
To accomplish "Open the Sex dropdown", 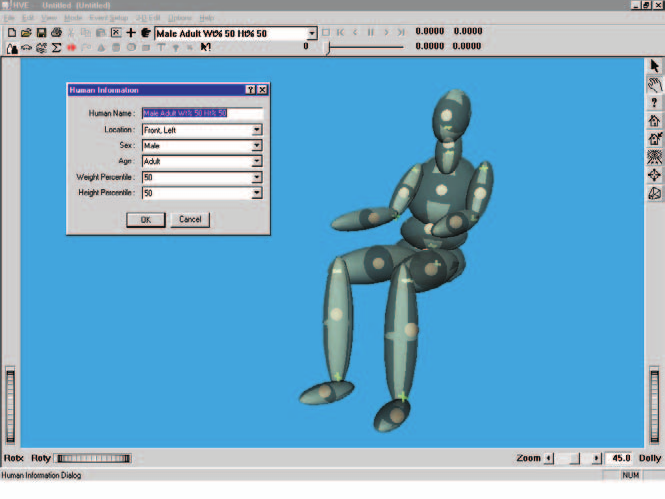I will 257,145.
